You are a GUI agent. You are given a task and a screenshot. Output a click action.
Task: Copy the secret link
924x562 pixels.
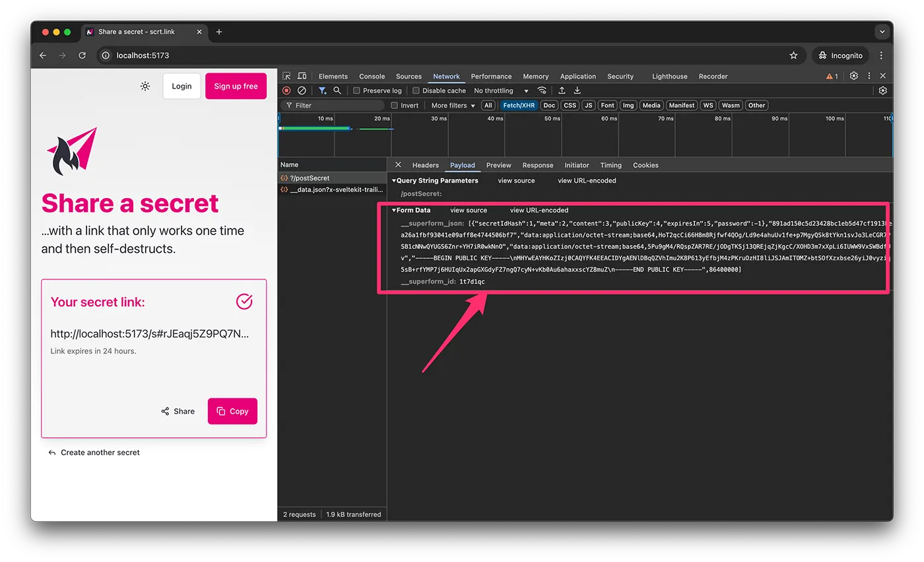click(232, 411)
